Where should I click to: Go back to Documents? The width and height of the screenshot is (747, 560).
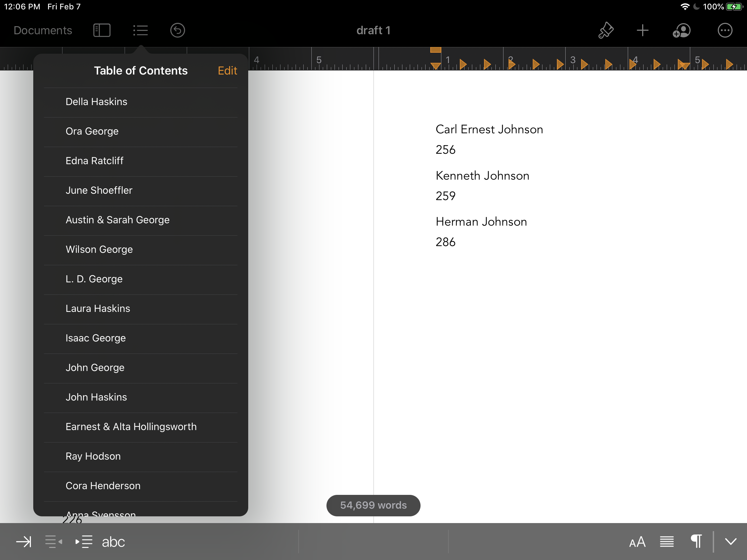point(43,30)
